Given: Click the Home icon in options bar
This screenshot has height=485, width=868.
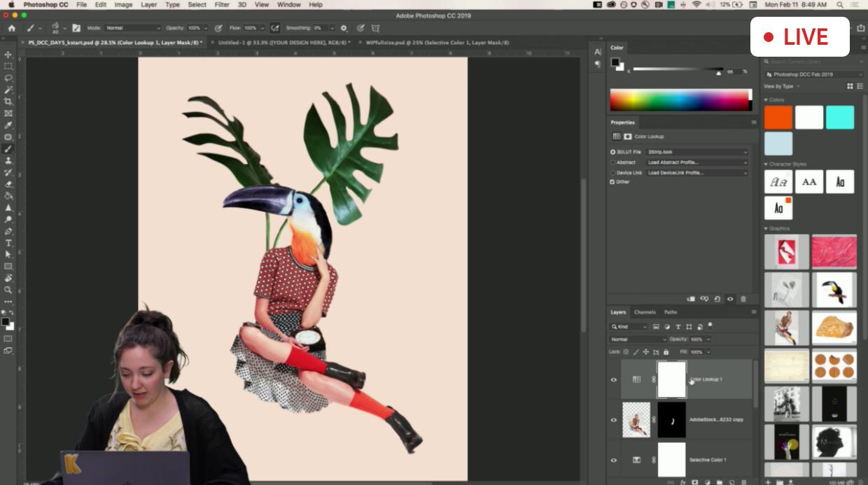Looking at the screenshot, I should coord(11,28).
